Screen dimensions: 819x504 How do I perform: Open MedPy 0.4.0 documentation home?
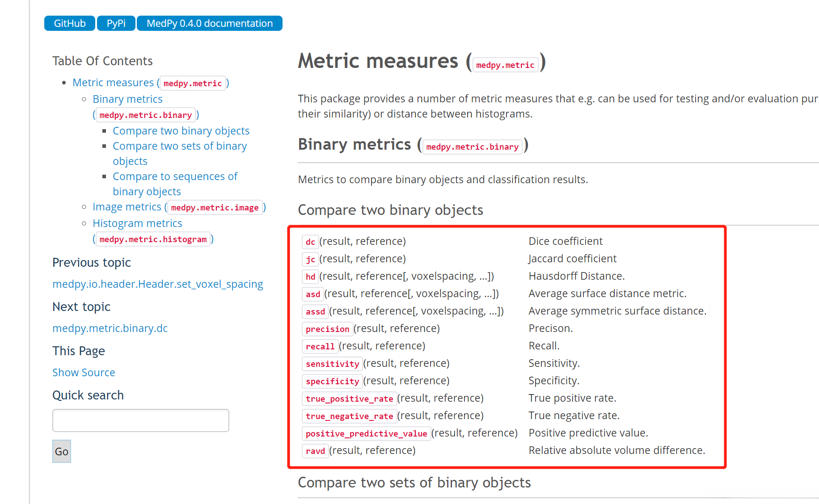(209, 23)
